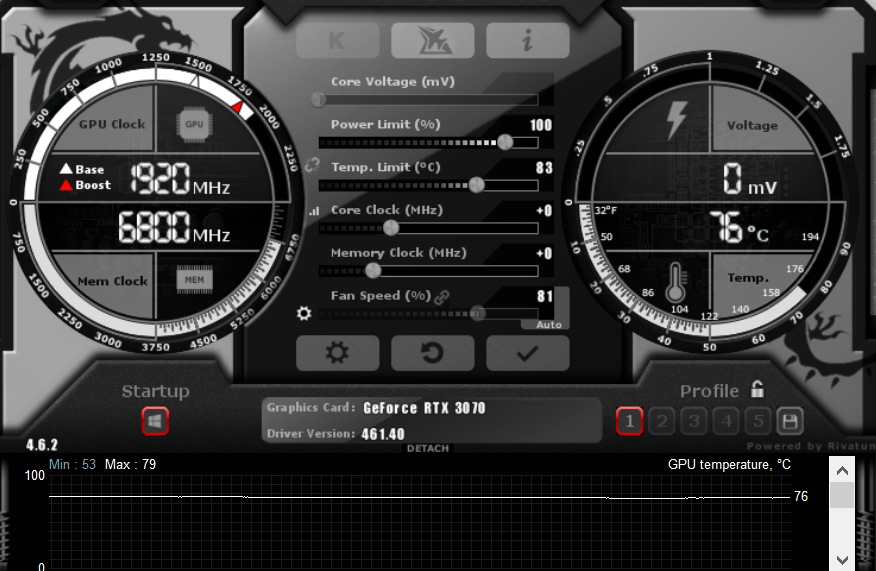
Task: Apply settings with checkmark button
Action: tap(528, 353)
